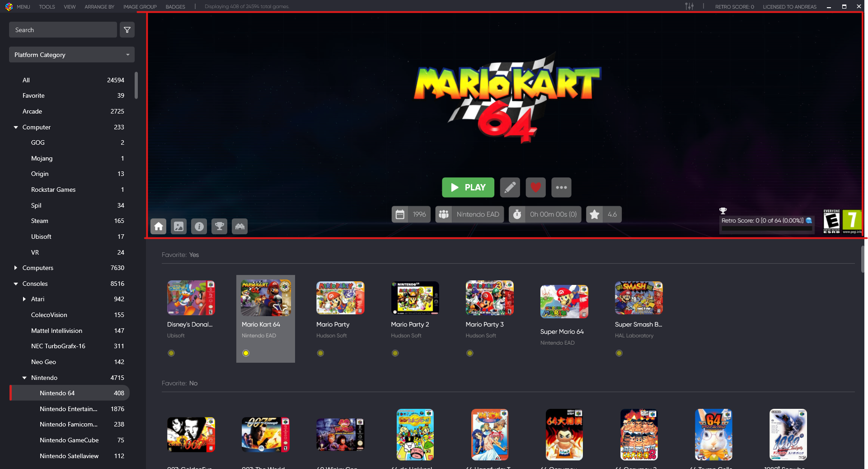Click badge dot under Mario Party 2
This screenshot has width=868, height=469.
pyautogui.click(x=395, y=353)
